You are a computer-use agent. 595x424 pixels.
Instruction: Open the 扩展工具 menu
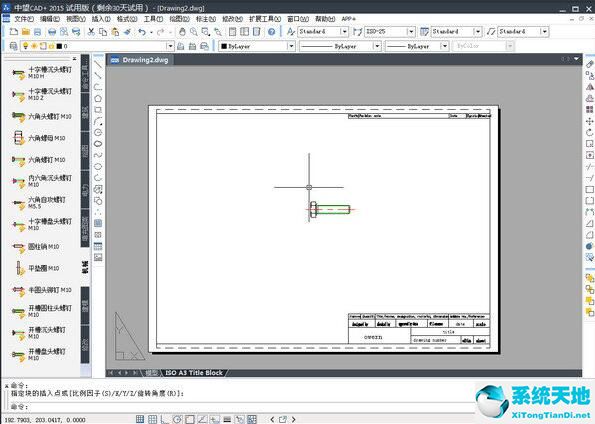tap(265, 19)
